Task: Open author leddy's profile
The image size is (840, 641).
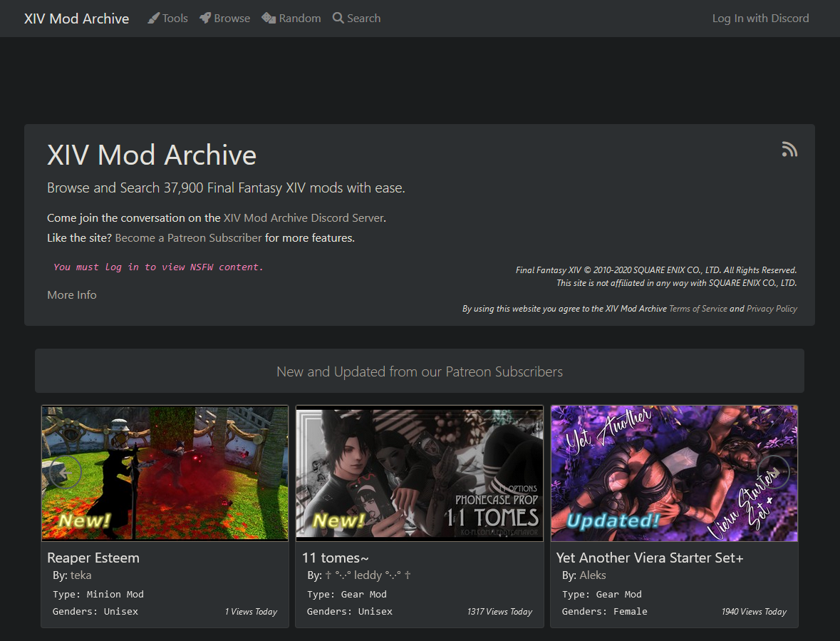Action: tap(368, 575)
